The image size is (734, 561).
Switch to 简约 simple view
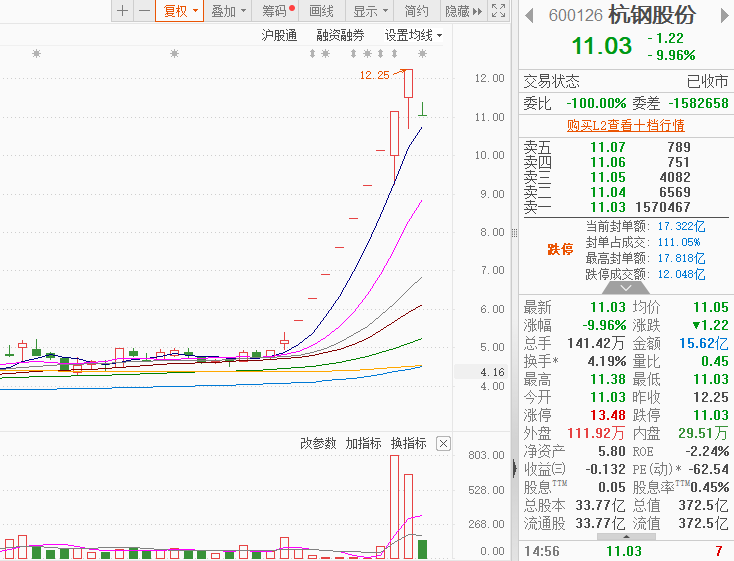coord(416,11)
